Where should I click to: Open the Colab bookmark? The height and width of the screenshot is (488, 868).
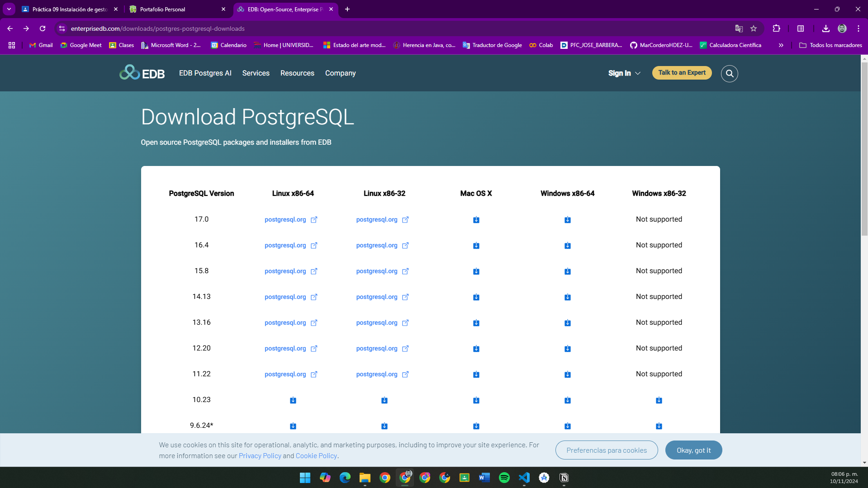541,45
